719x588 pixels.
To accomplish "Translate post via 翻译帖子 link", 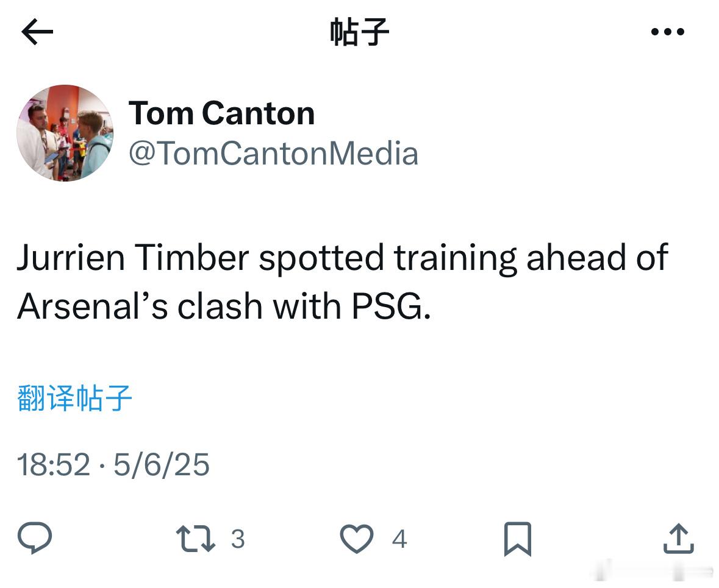I will point(75,398).
